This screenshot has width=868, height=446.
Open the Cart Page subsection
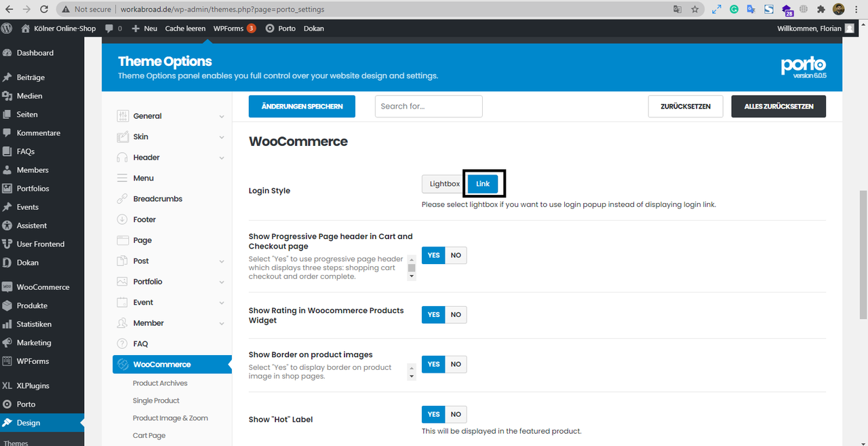point(149,436)
